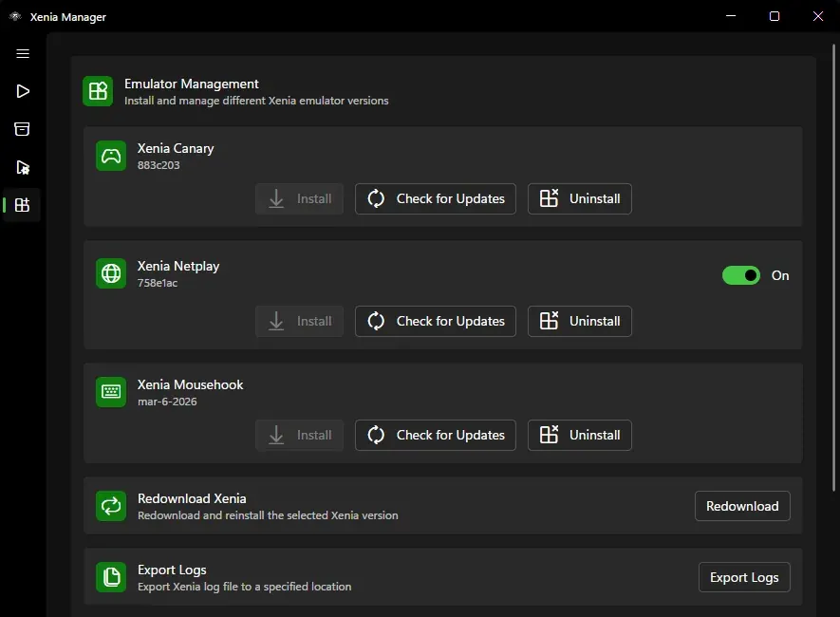Screen dimensions: 840x617
Task: Click Canary version text 883c203
Action: point(159,165)
